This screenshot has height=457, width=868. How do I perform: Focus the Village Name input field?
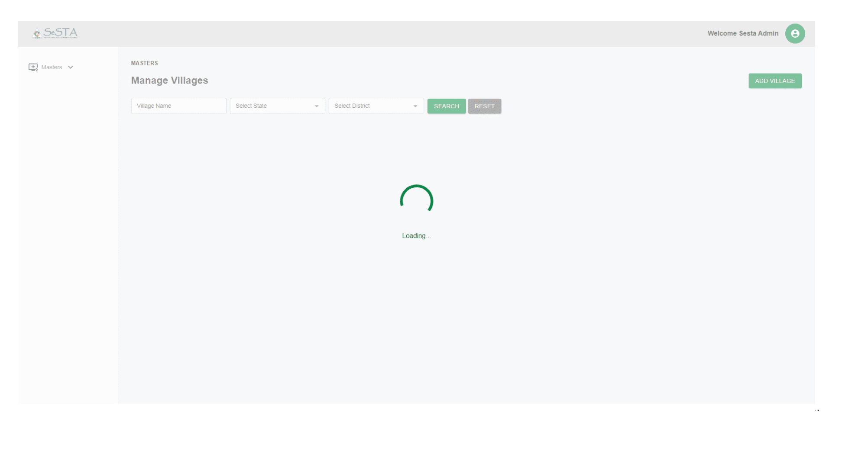(178, 106)
